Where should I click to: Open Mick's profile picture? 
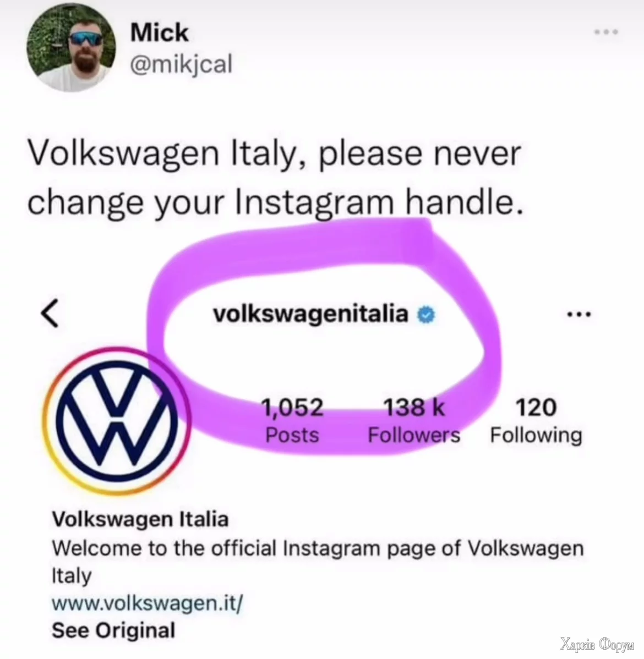(70, 47)
